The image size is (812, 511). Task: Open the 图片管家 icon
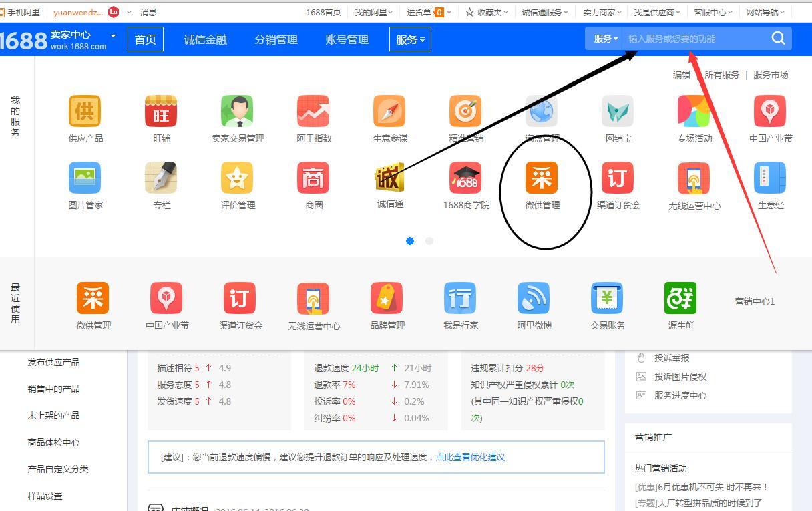(85, 178)
